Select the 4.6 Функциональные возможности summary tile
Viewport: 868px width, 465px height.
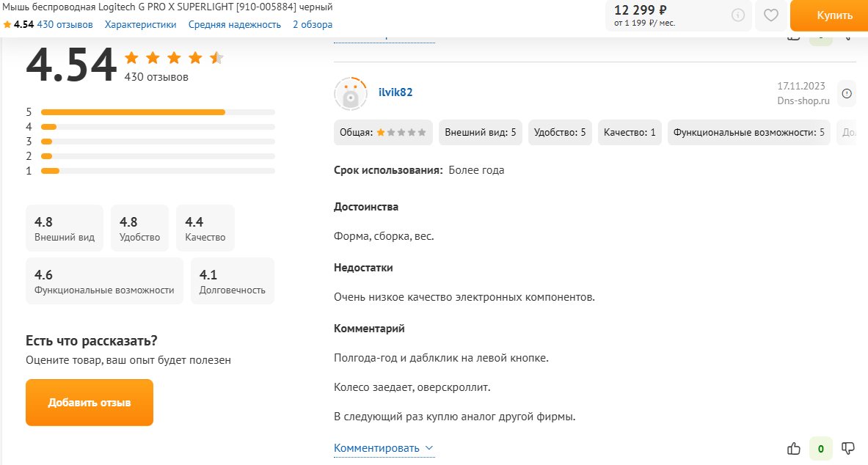(x=104, y=281)
